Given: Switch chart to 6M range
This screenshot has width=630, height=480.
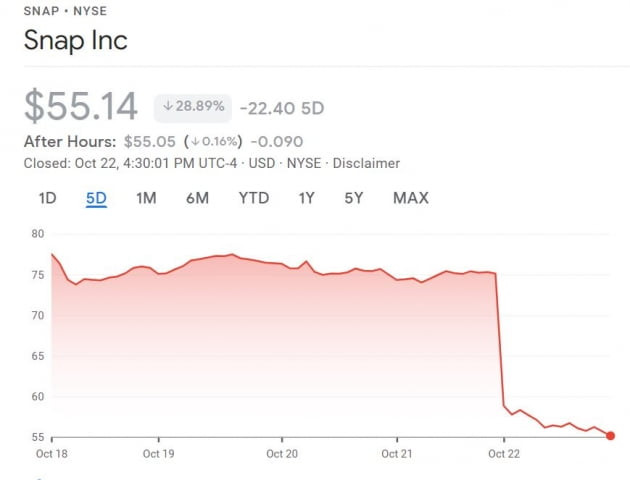Looking at the screenshot, I should (x=197, y=198).
